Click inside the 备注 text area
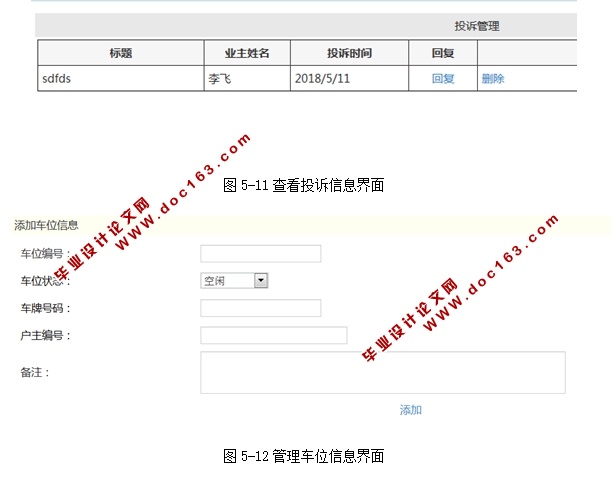The height and width of the screenshot is (501, 616). pyautogui.click(x=383, y=373)
